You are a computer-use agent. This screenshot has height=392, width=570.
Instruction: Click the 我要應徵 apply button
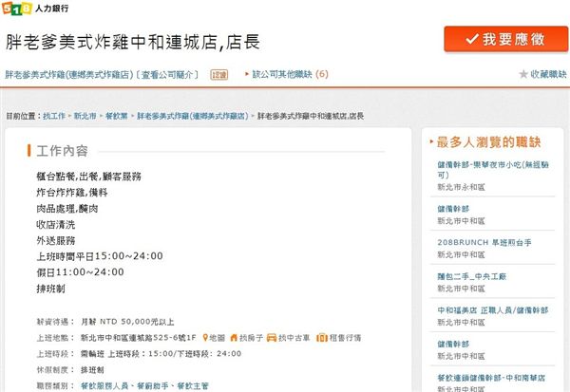[x=505, y=39]
